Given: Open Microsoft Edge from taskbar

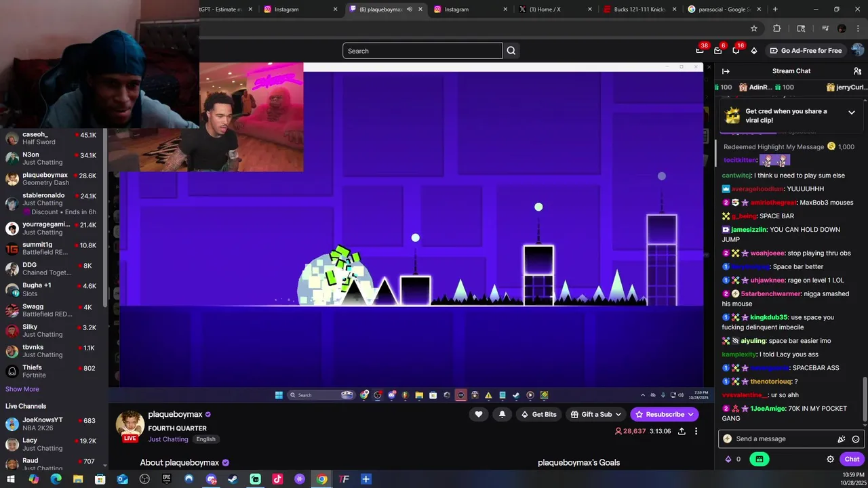Looking at the screenshot, I should [x=56, y=479].
